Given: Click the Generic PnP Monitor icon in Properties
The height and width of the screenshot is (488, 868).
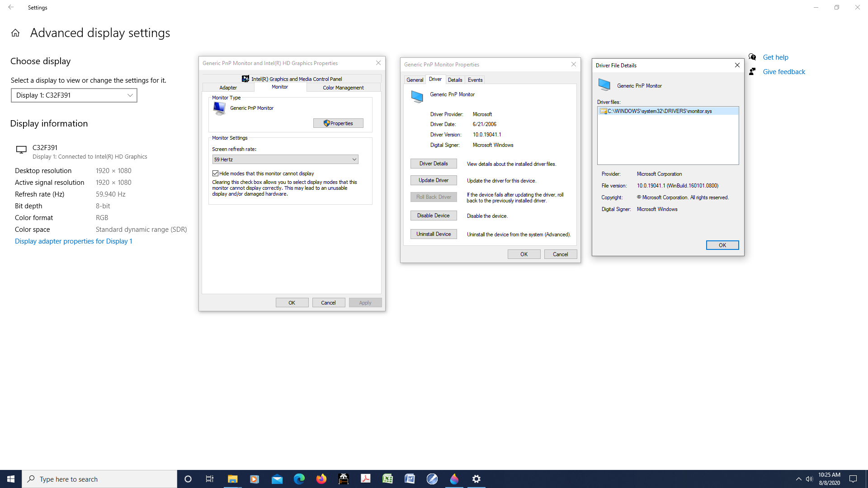Looking at the screenshot, I should click(417, 96).
